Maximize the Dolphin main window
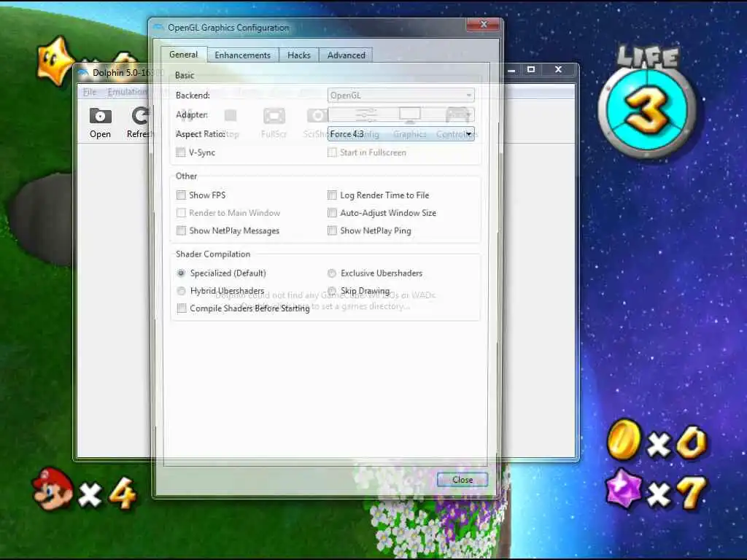Image resolution: width=747 pixels, height=560 pixels. tap(531, 69)
